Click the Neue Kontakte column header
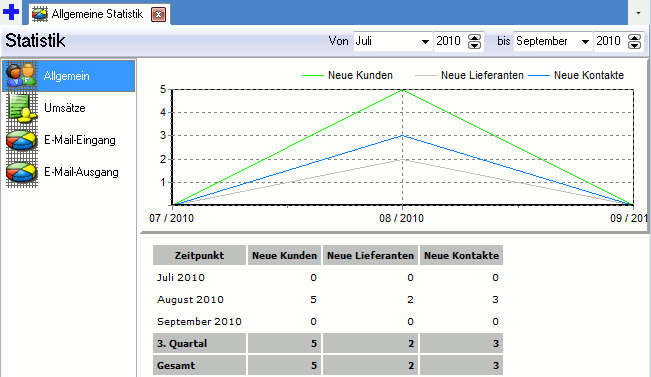The height and width of the screenshot is (377, 651). click(x=461, y=255)
